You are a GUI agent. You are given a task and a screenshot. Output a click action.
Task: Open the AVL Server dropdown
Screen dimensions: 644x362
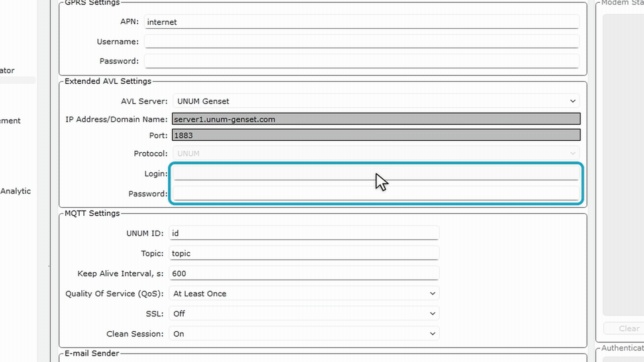[x=376, y=101]
